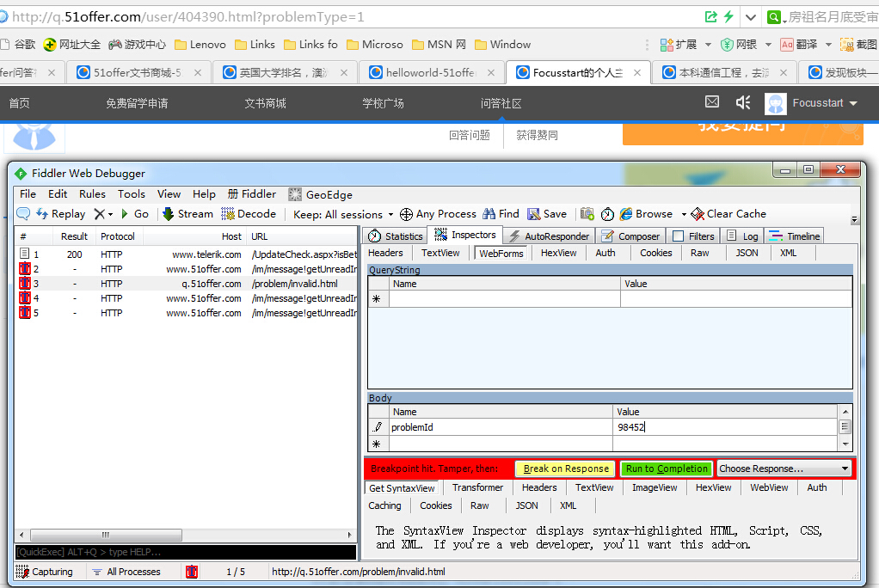This screenshot has height=588, width=879.
Task: Open the Rules menu
Action: [93, 194]
